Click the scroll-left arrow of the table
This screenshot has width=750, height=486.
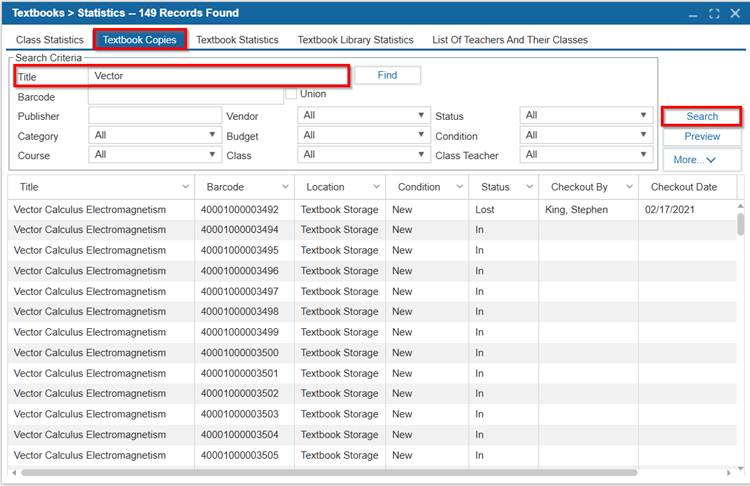(x=14, y=473)
